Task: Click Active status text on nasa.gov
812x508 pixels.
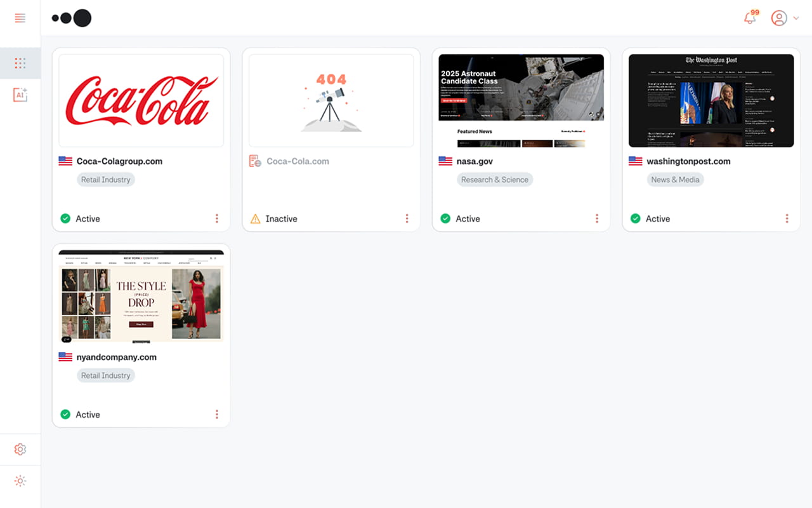Action: tap(468, 218)
